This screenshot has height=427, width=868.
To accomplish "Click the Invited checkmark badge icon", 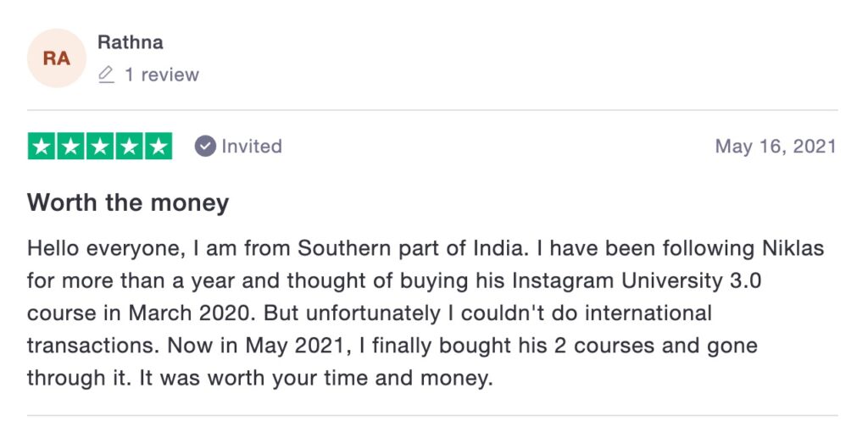I will pos(205,146).
